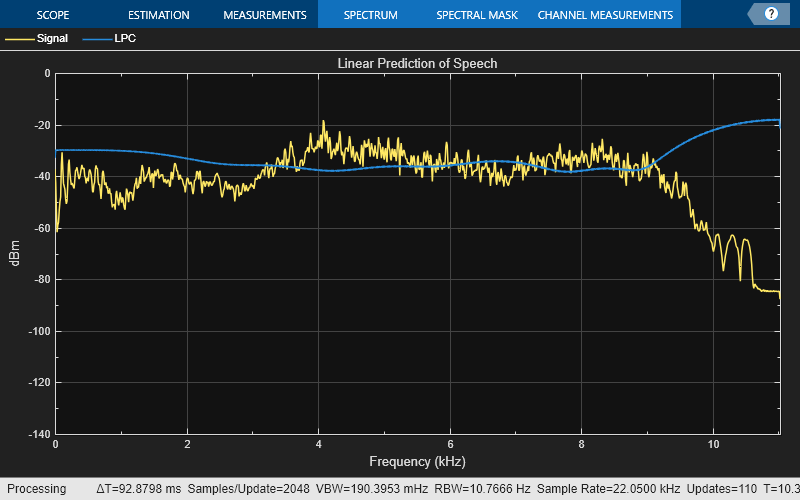Click the ΔT=92.8798 ms status entry
Screen dimensions: 800x500
[139, 489]
